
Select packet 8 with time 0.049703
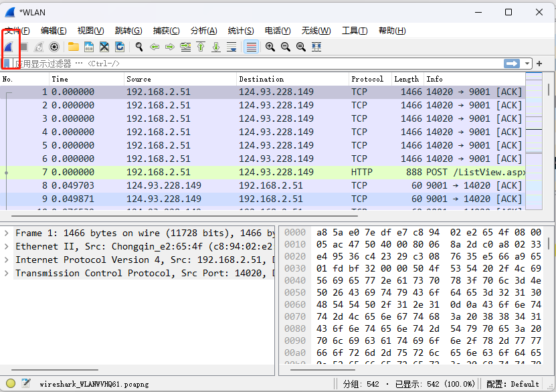pyautogui.click(x=262, y=186)
